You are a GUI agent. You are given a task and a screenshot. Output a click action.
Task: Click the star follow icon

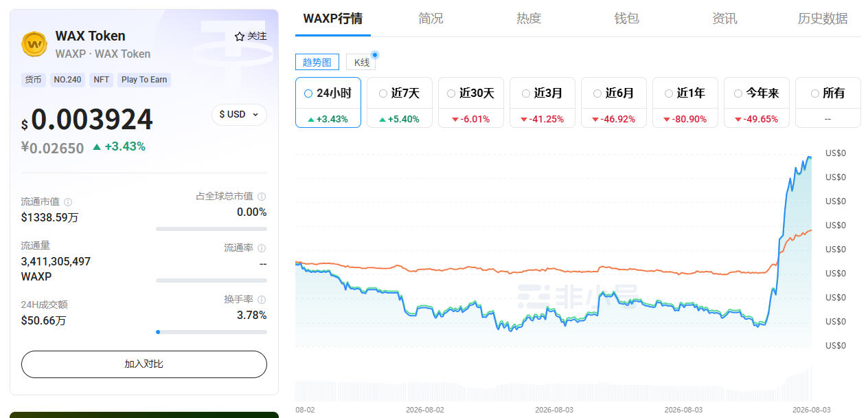[239, 36]
